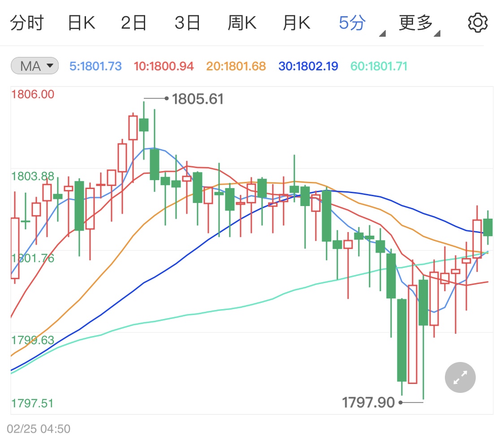Click the MA5 value 1801.73 label

[95, 66]
